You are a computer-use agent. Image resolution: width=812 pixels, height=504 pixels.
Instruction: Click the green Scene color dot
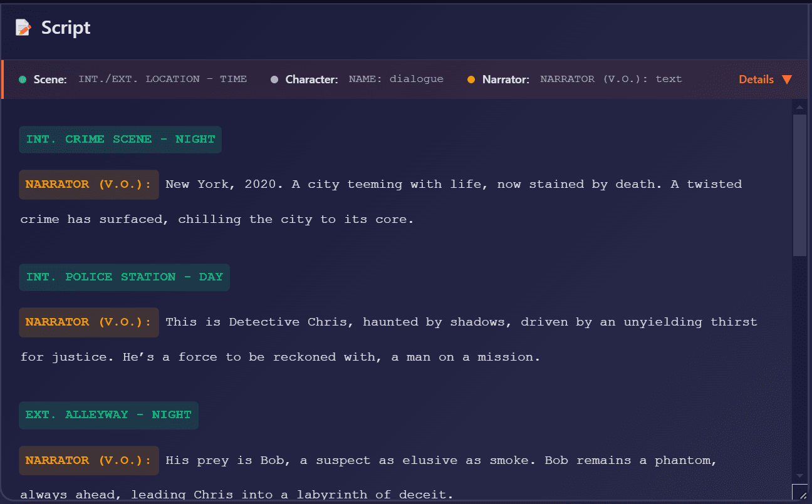click(22, 79)
